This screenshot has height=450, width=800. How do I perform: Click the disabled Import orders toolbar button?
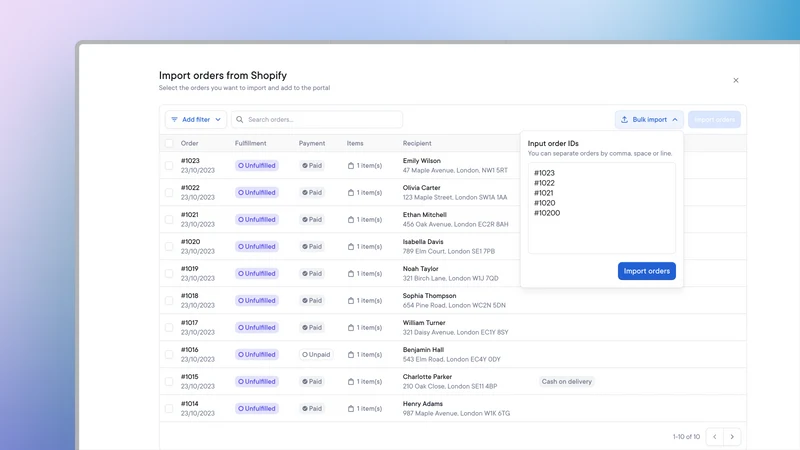click(x=714, y=119)
